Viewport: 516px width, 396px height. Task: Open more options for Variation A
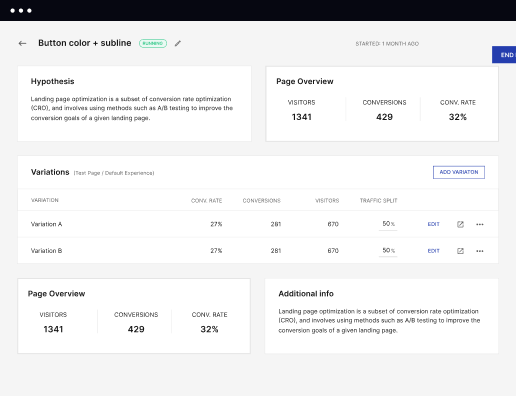pyautogui.click(x=480, y=224)
